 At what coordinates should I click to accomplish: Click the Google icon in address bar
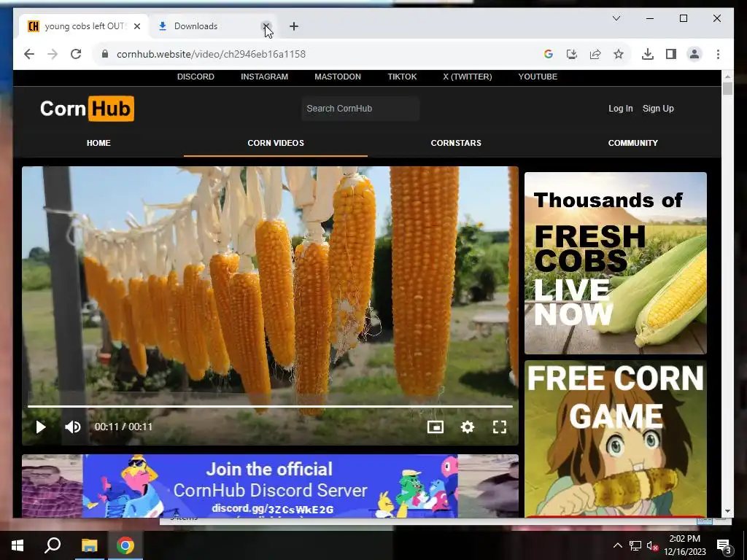[549, 54]
